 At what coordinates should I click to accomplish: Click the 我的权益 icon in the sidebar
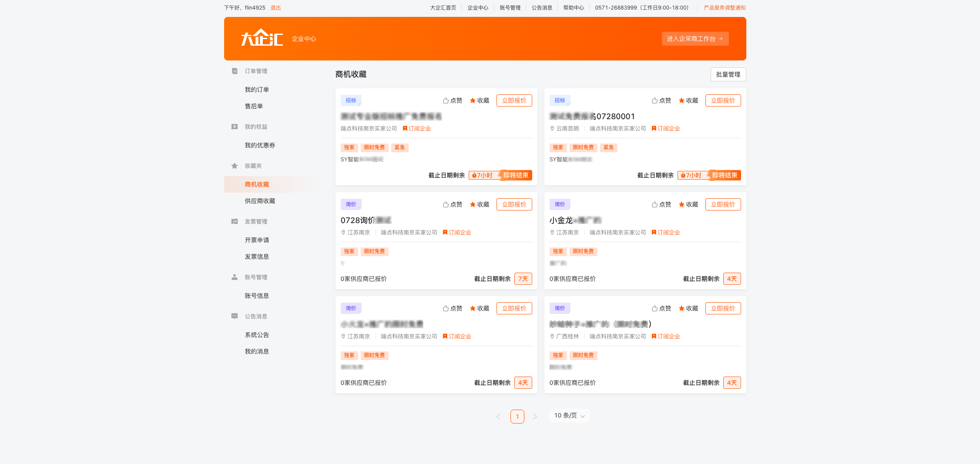coord(234,127)
